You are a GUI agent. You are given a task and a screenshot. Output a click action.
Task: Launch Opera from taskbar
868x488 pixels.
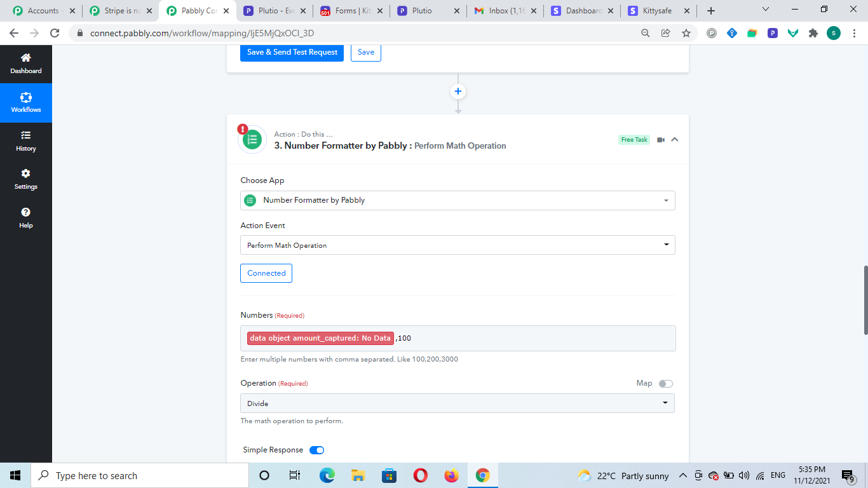click(420, 475)
